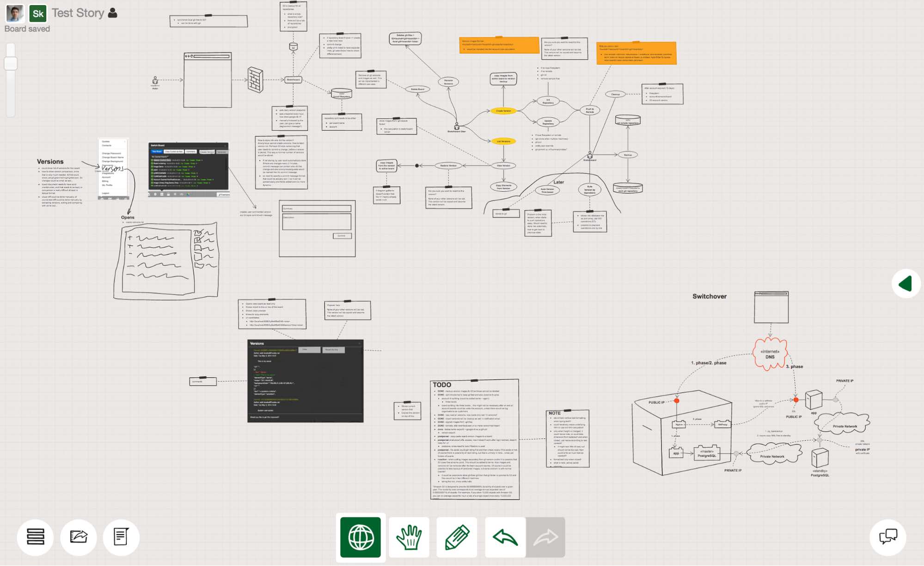
Task: Select the Local Filesystem database cylinder
Action: (x=342, y=94)
